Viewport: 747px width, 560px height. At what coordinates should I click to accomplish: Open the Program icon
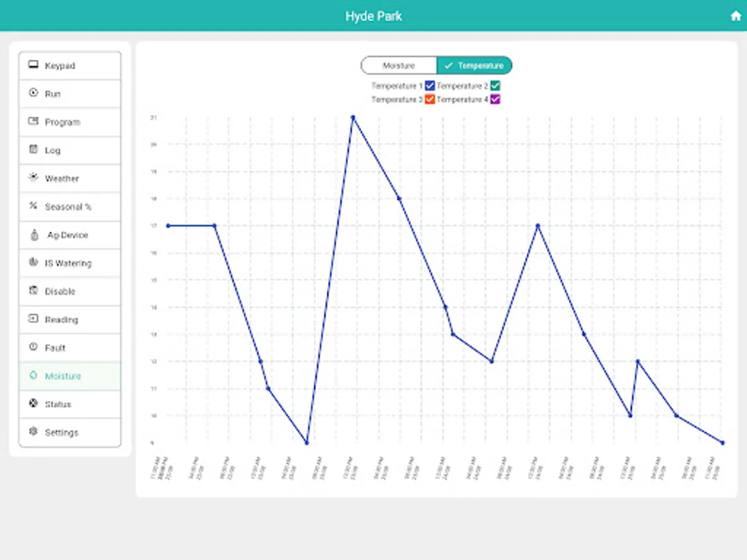click(33, 121)
